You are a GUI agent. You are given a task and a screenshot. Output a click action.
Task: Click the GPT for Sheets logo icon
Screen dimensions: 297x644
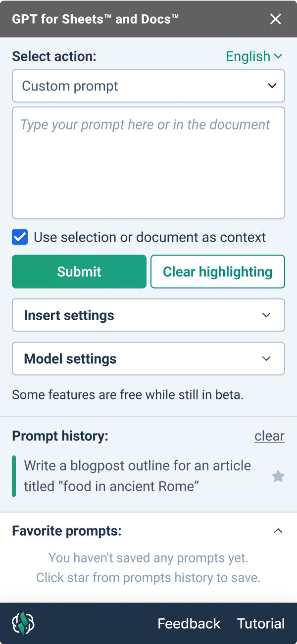pos(22,623)
